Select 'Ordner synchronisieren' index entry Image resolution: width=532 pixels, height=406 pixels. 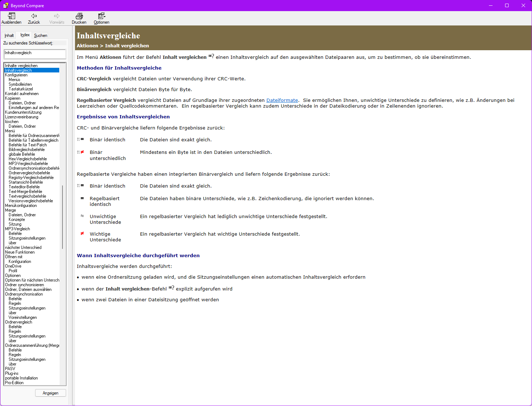point(24,285)
